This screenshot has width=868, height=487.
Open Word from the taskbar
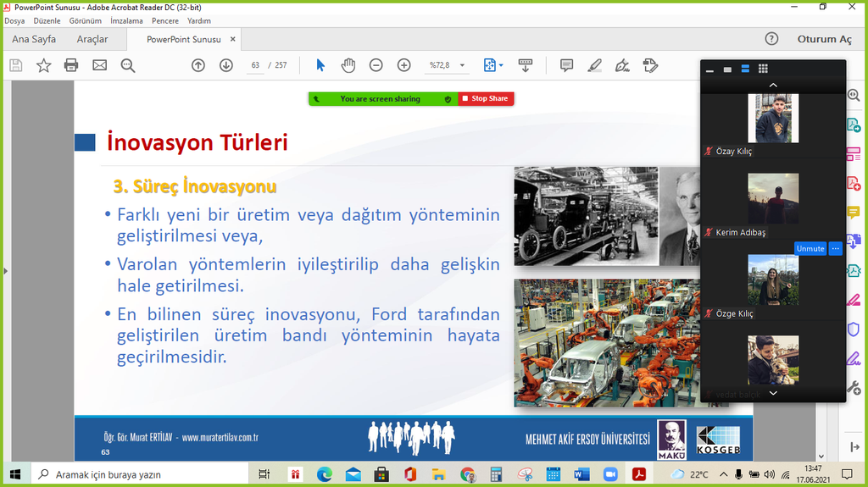(x=581, y=474)
